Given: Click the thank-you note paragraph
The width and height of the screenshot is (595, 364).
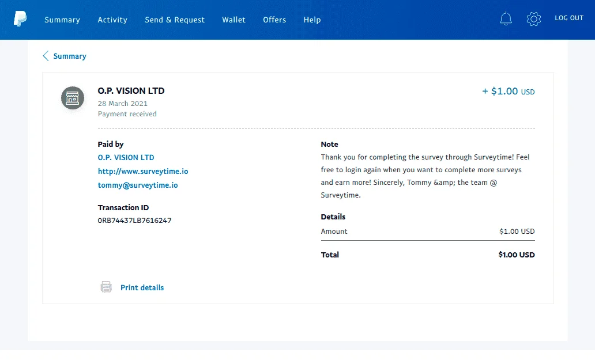Looking at the screenshot, I should tap(425, 176).
